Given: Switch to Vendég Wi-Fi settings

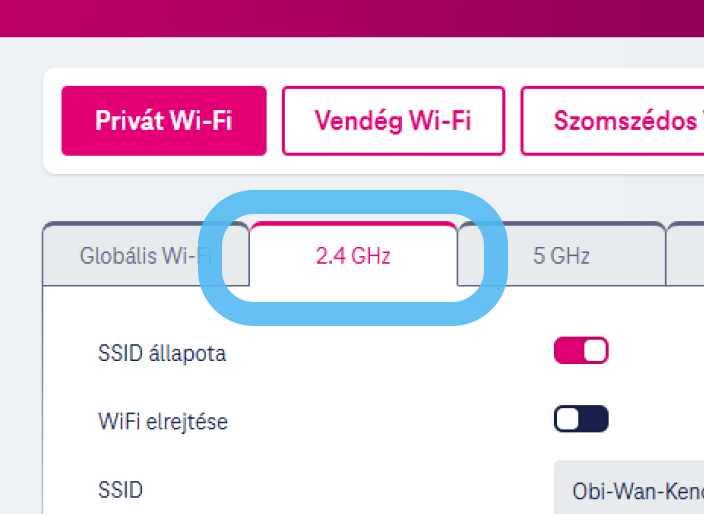Looking at the screenshot, I should point(393,121).
